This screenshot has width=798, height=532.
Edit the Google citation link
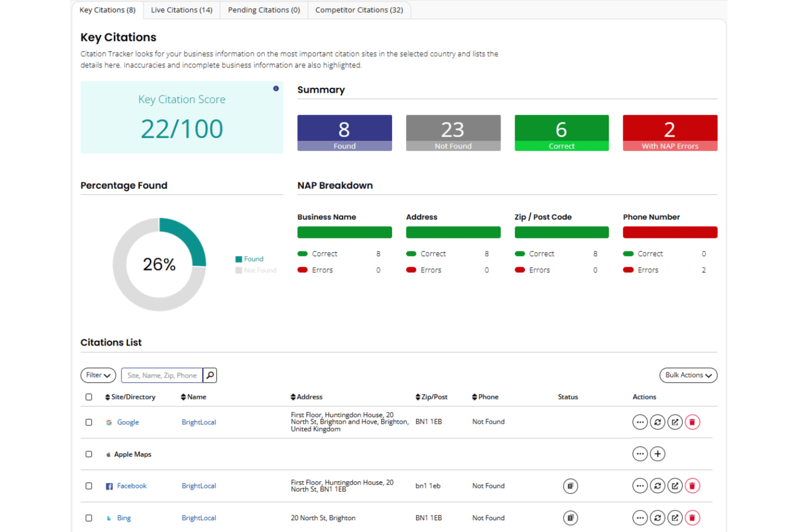(x=675, y=422)
